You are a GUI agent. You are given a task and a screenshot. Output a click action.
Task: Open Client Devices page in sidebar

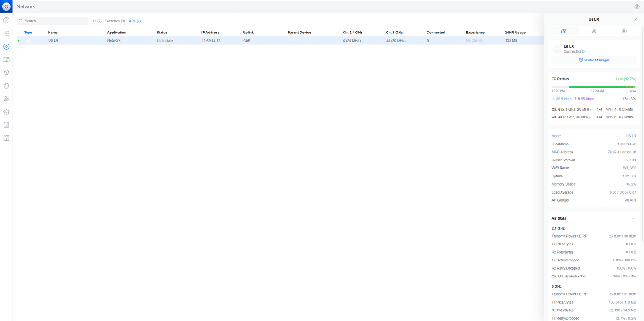(x=6, y=60)
